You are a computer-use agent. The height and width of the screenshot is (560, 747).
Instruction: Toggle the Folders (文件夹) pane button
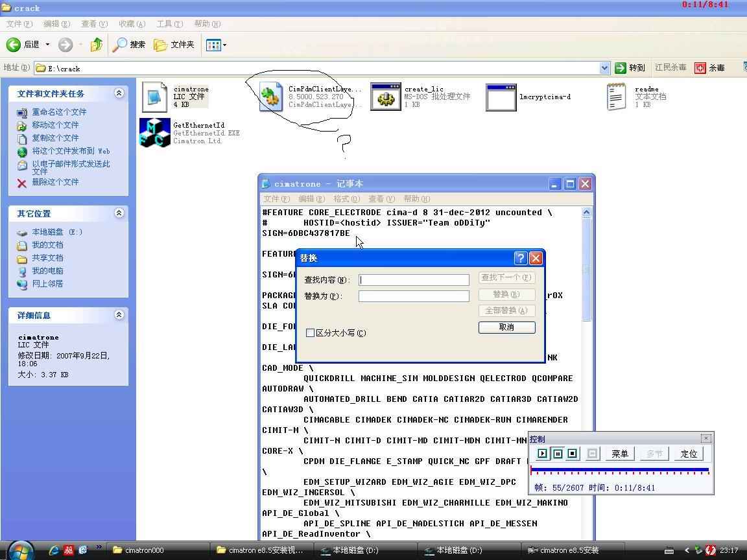pyautogui.click(x=174, y=45)
